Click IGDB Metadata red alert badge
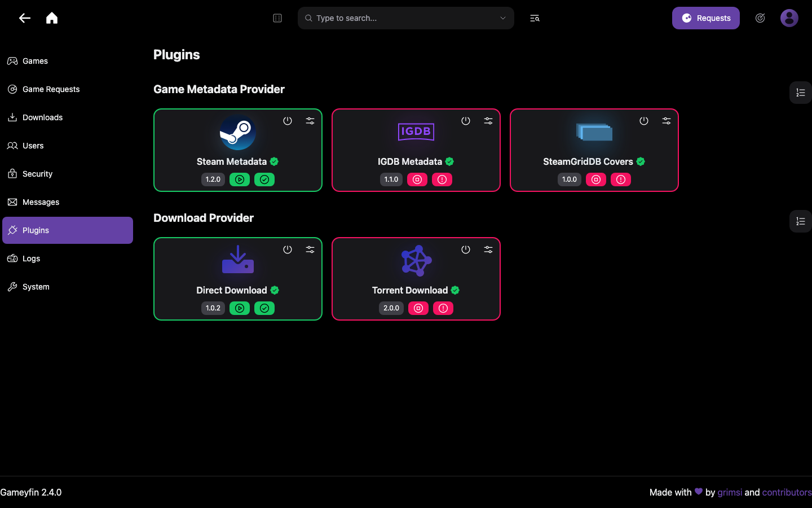Image resolution: width=812 pixels, height=508 pixels. tap(442, 179)
